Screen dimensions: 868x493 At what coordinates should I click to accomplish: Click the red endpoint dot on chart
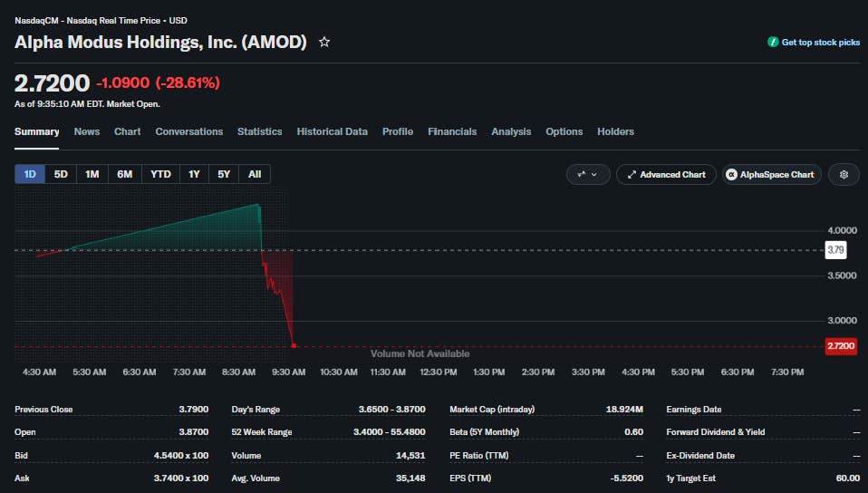[x=294, y=345]
